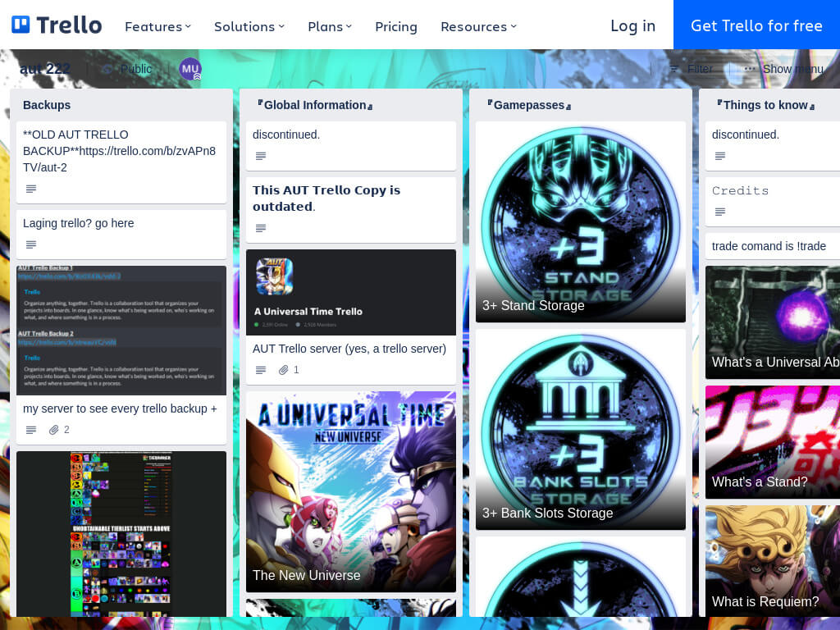Click Get Trello for free button

tap(756, 25)
